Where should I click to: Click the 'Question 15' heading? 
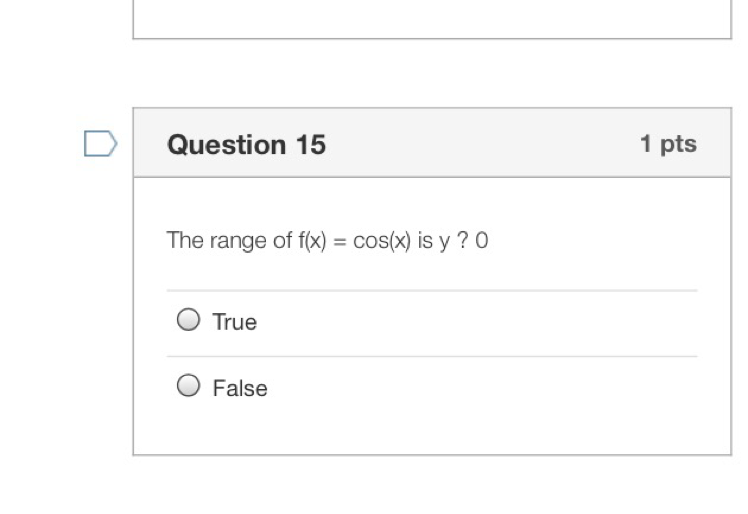pyautogui.click(x=246, y=145)
